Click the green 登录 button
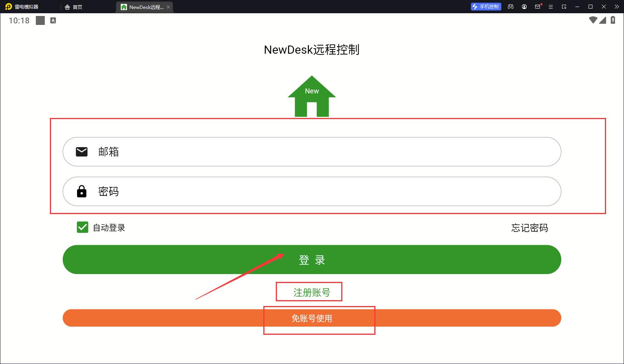The image size is (624, 364). (x=312, y=259)
